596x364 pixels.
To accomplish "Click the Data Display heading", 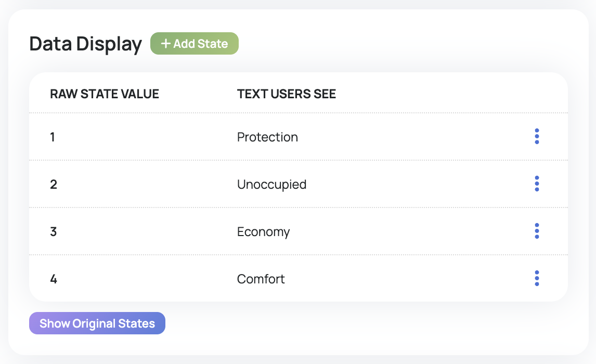I will 86,44.
